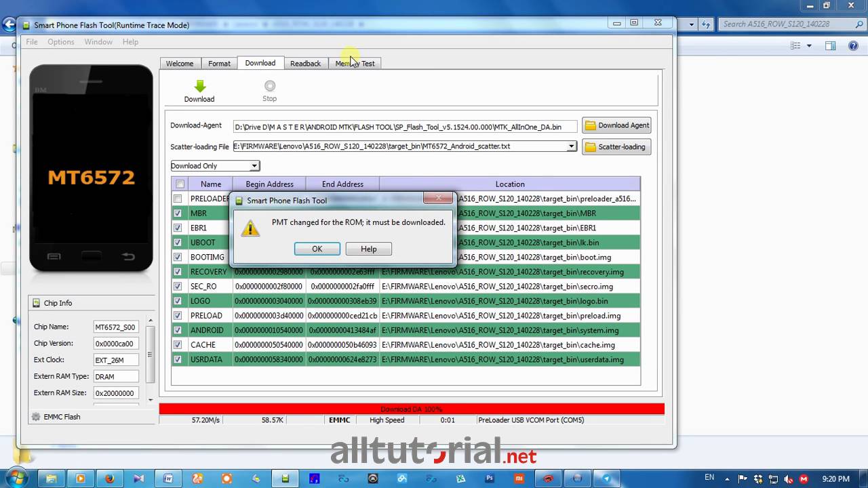Viewport: 868px width, 488px height.
Task: Click the EMMC Flash gear icon
Action: [x=36, y=417]
